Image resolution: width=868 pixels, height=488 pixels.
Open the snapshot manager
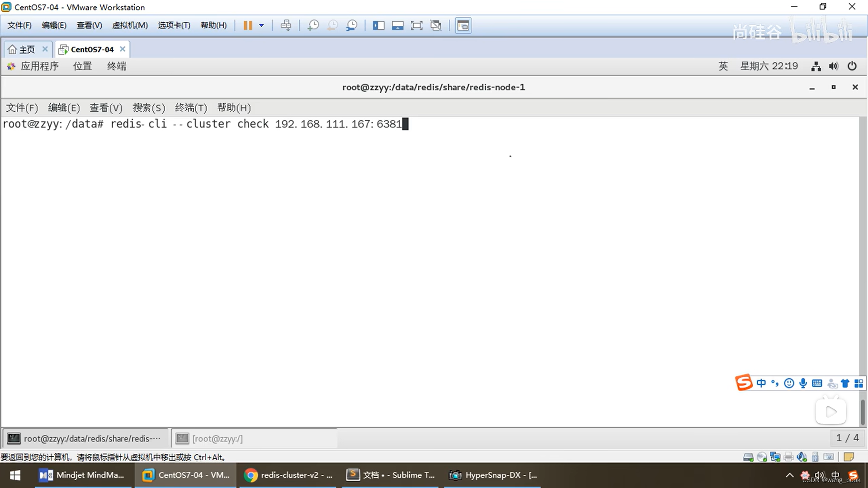tap(352, 25)
